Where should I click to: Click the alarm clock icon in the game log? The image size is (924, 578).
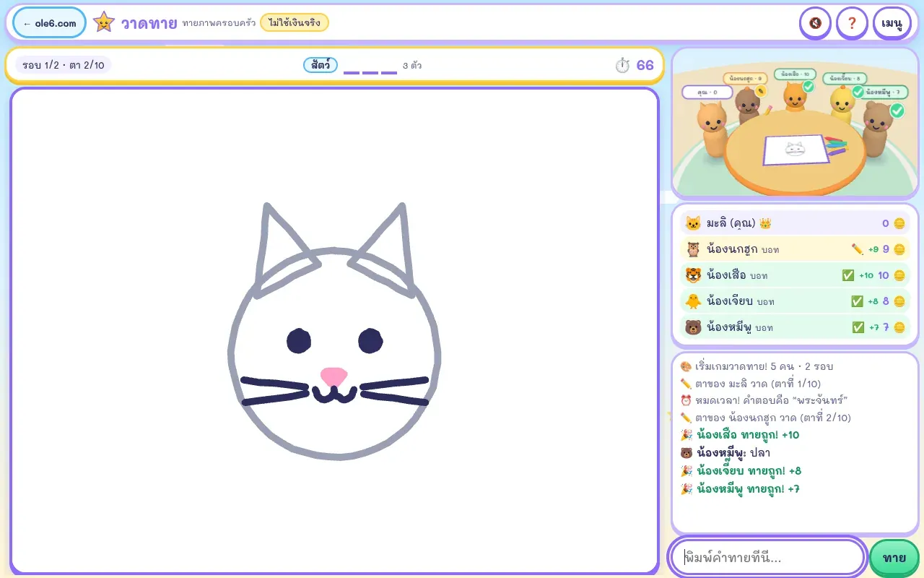pyautogui.click(x=686, y=400)
